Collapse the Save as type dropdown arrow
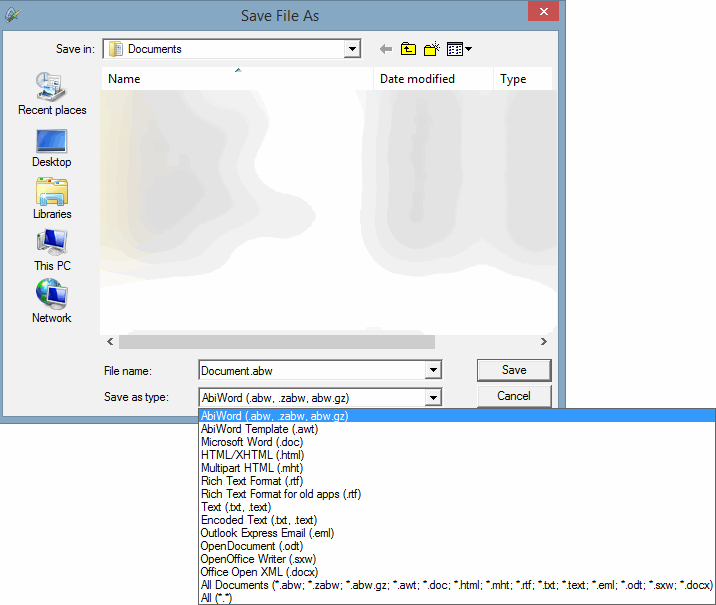Viewport: 716px width, 605px height. click(x=433, y=398)
